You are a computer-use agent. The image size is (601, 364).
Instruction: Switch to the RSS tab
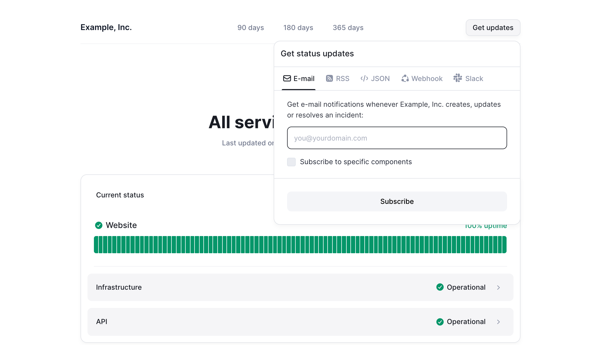pyautogui.click(x=338, y=79)
